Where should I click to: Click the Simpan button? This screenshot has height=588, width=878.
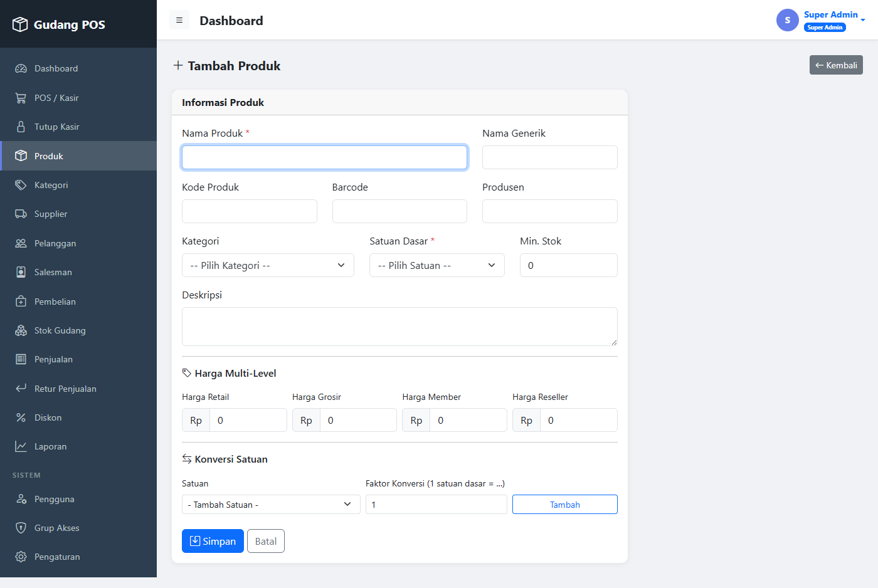[213, 541]
